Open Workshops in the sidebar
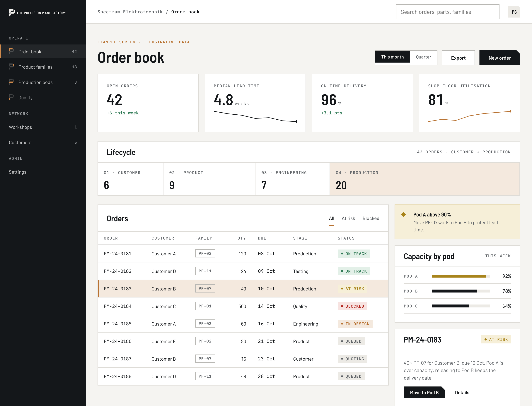The height and width of the screenshot is (406, 532). click(x=43, y=127)
